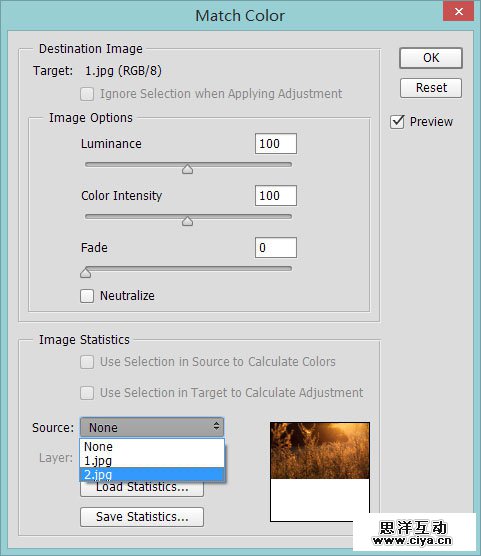
Task: Close the Match Color dialog
Action: click(x=458, y=11)
